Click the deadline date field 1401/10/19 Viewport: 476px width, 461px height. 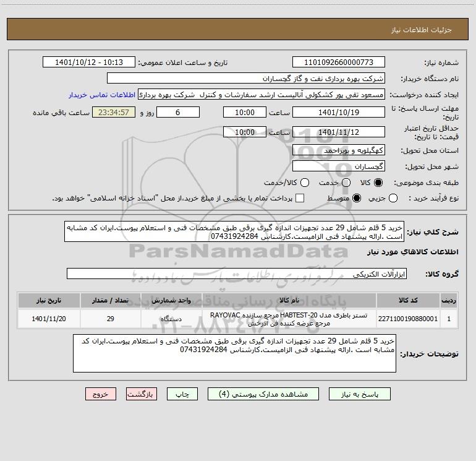click(x=339, y=112)
